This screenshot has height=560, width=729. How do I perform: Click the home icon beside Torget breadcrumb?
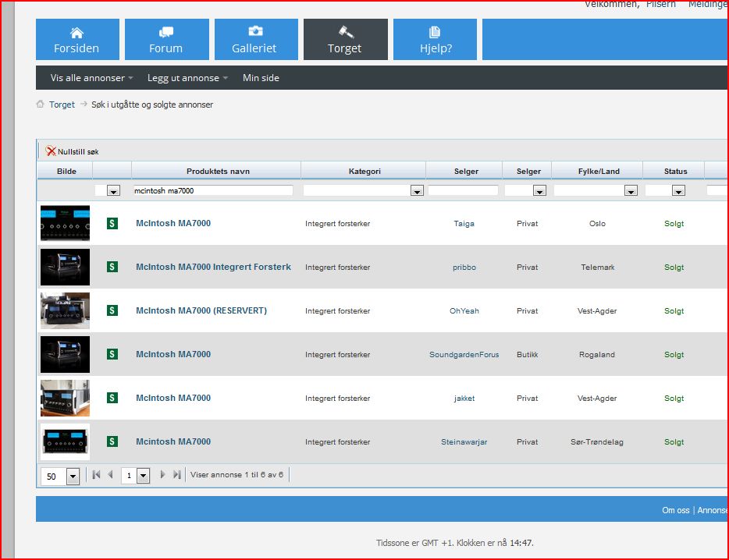pyautogui.click(x=40, y=105)
